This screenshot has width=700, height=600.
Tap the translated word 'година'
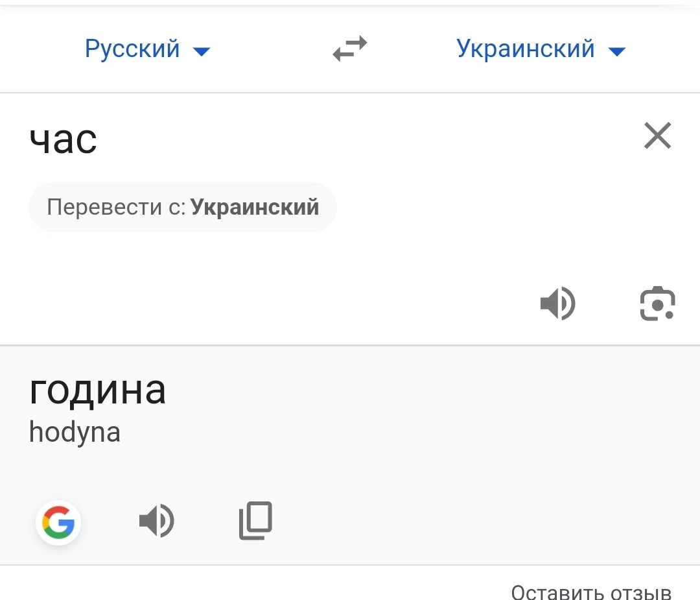pos(97,390)
